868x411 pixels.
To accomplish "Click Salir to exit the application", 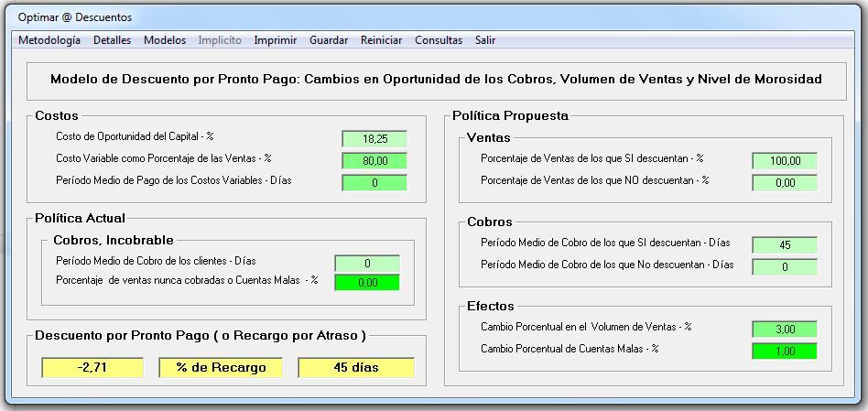I will 485,40.
